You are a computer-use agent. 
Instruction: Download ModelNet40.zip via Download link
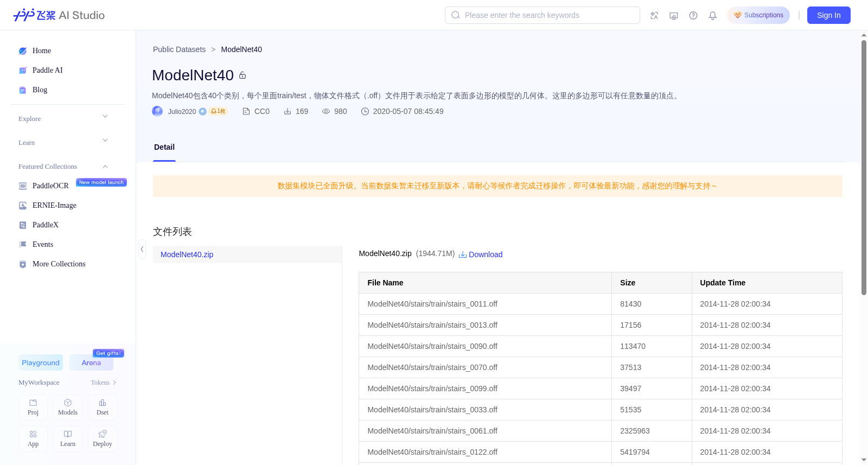coord(481,254)
